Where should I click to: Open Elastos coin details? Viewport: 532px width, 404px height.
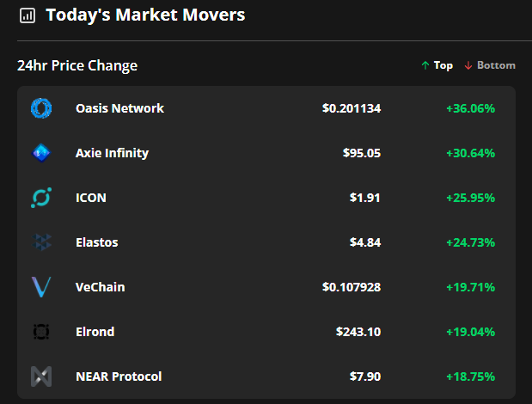click(97, 242)
